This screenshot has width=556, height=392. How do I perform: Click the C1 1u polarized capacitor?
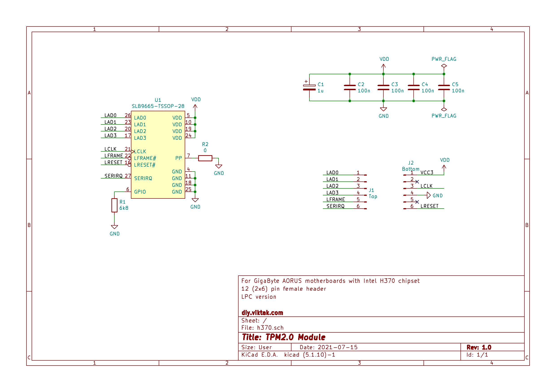(x=309, y=87)
